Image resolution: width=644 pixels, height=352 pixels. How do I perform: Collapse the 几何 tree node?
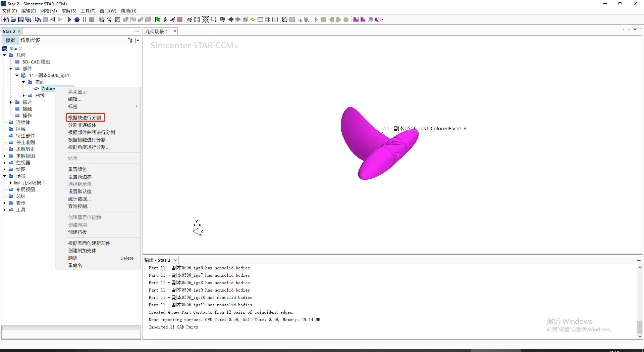coord(4,55)
